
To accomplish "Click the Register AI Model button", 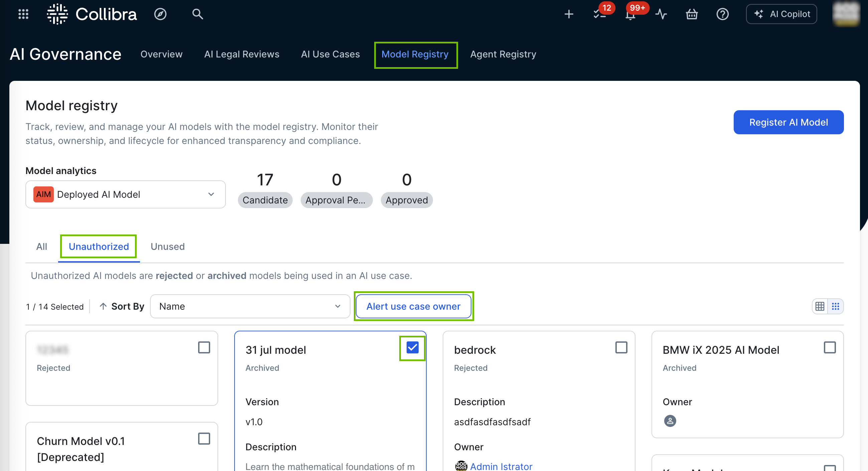I will coord(788,122).
